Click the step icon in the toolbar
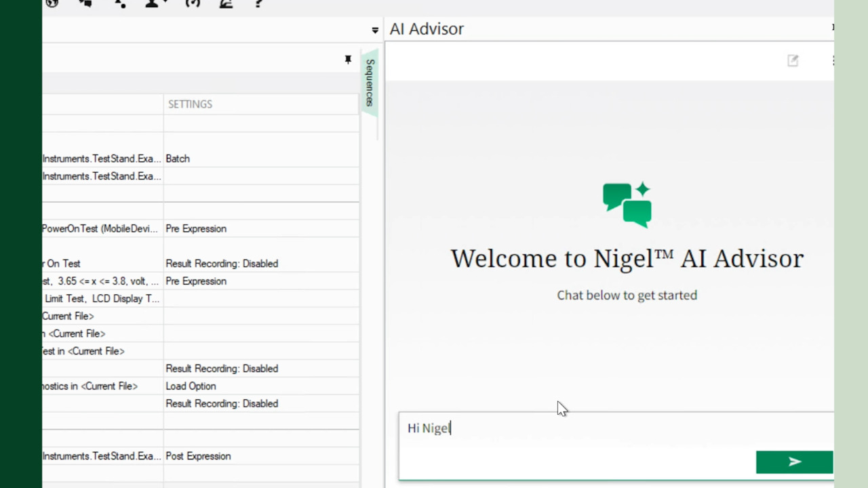Viewport: 868px width, 488px height. click(119, 4)
